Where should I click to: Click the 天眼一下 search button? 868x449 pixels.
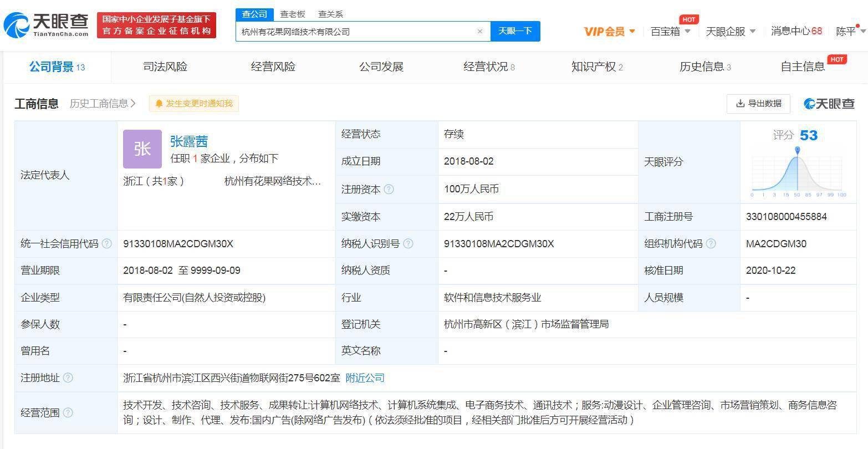tap(515, 31)
